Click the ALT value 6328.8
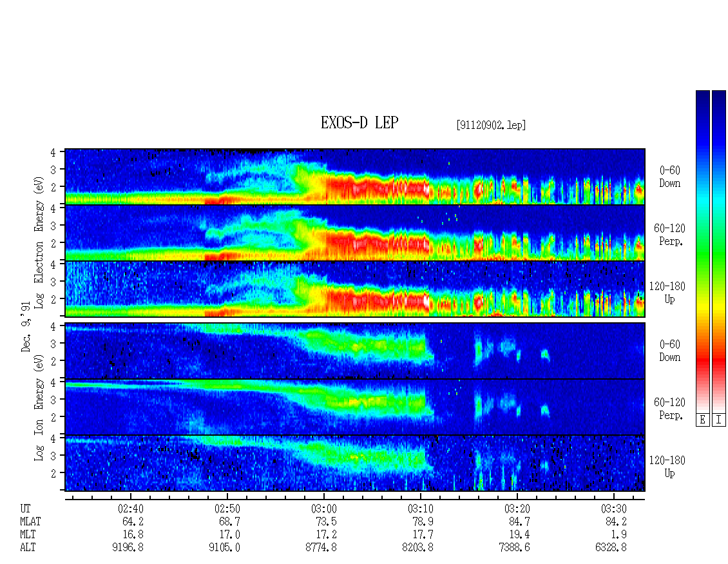The image size is (728, 564). click(x=611, y=547)
